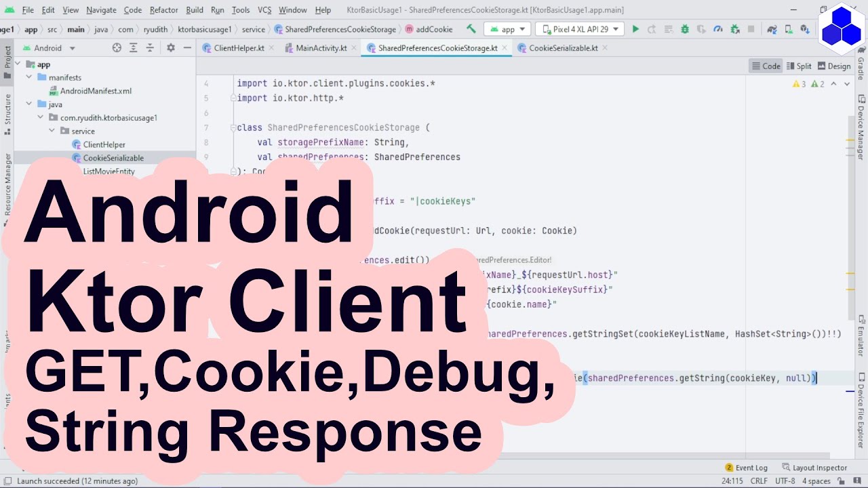The width and height of the screenshot is (868, 488).
Task: Toggle the Project tool window strip button
Action: [x=7, y=62]
